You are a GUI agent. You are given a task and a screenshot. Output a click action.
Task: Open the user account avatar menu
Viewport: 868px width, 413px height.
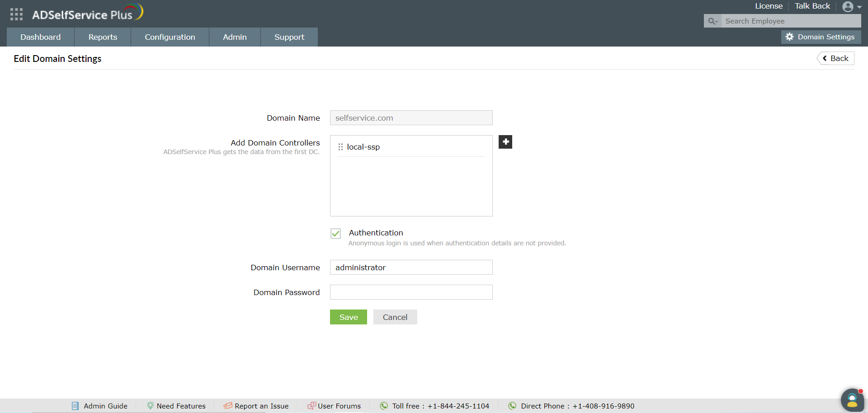click(x=852, y=6)
